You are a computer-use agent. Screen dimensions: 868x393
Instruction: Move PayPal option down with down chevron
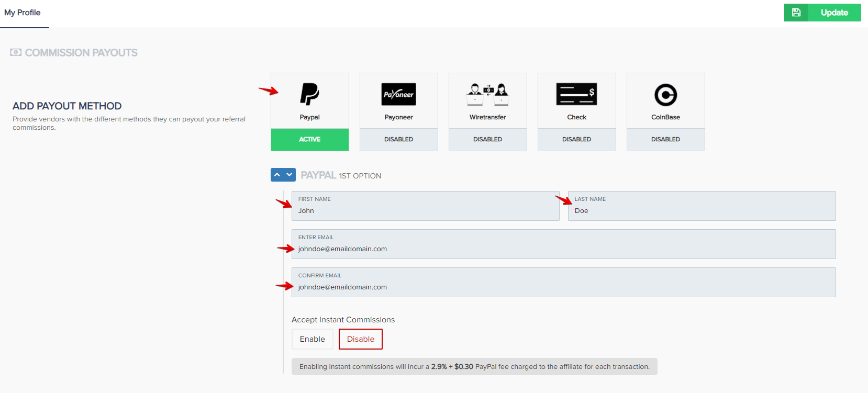(x=289, y=175)
